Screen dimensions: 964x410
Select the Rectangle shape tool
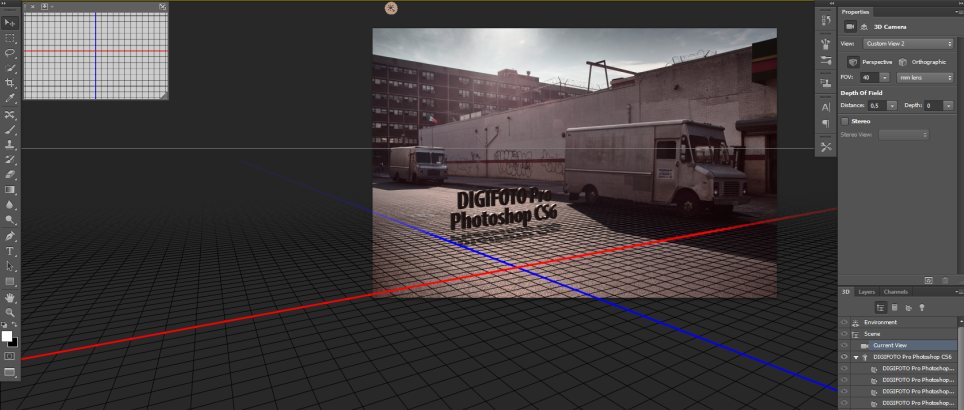10,282
